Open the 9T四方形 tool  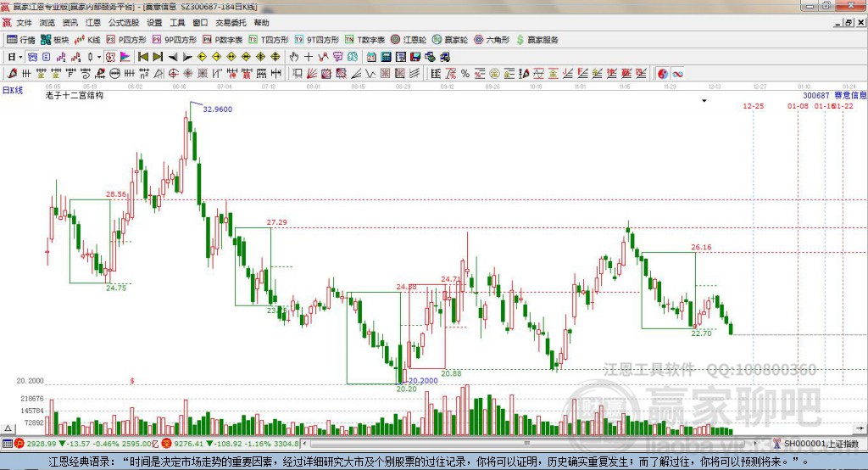pos(317,40)
